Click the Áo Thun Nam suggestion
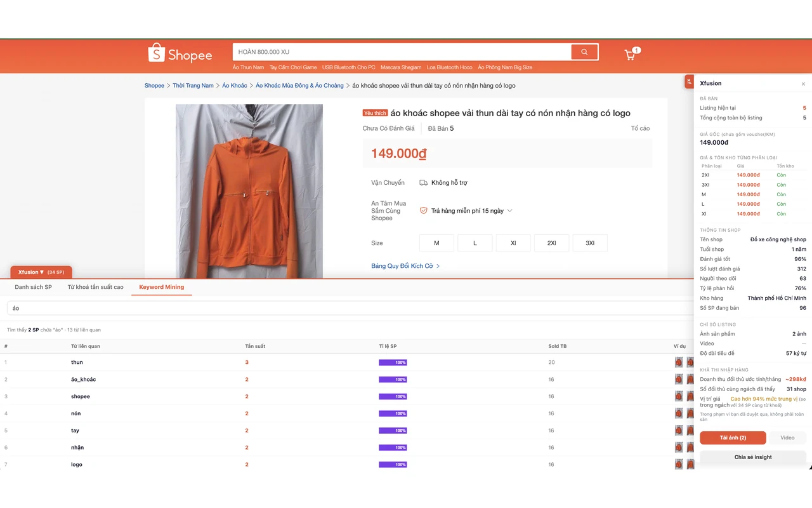This screenshot has width=812, height=508. pos(248,67)
